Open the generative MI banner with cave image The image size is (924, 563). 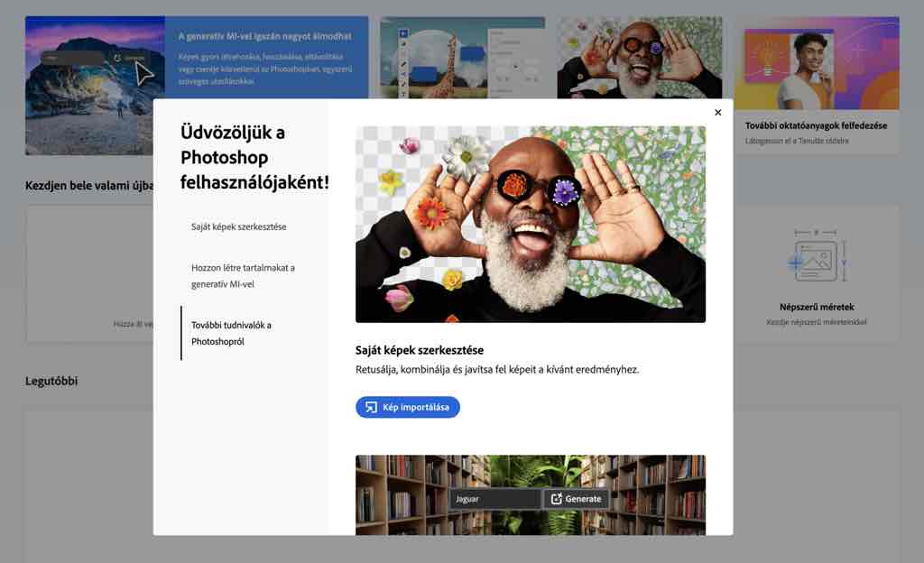(x=197, y=58)
